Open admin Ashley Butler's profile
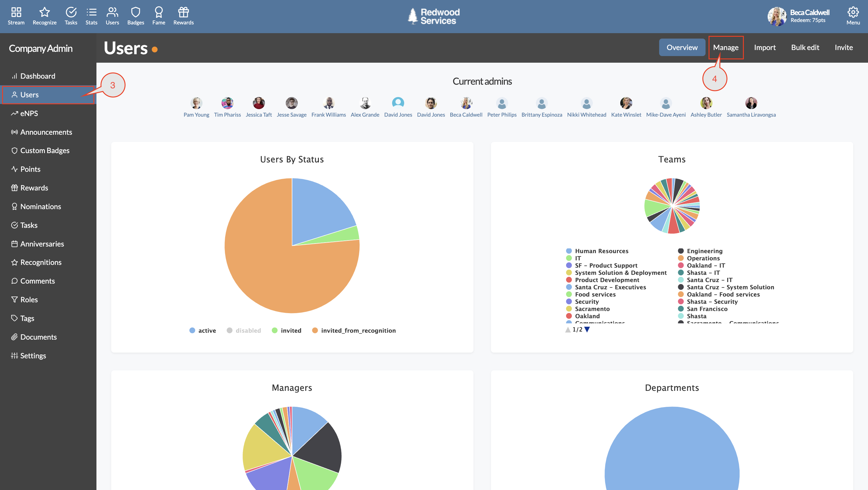The height and width of the screenshot is (490, 868). 706,107
